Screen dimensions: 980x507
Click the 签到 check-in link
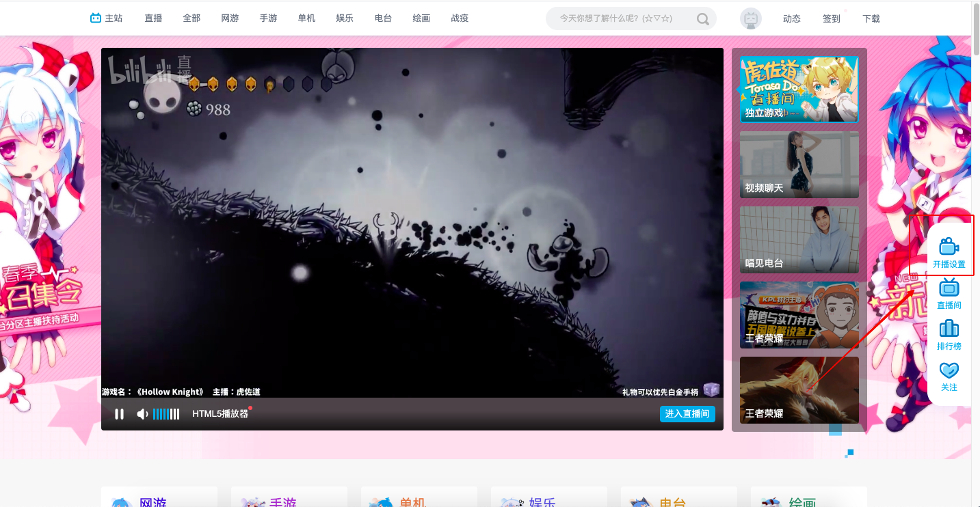coord(832,19)
